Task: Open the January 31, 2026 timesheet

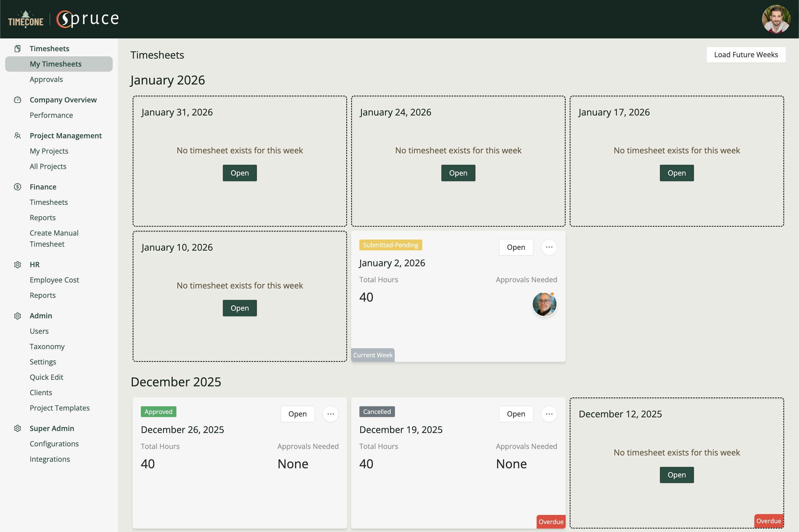Action: point(240,173)
